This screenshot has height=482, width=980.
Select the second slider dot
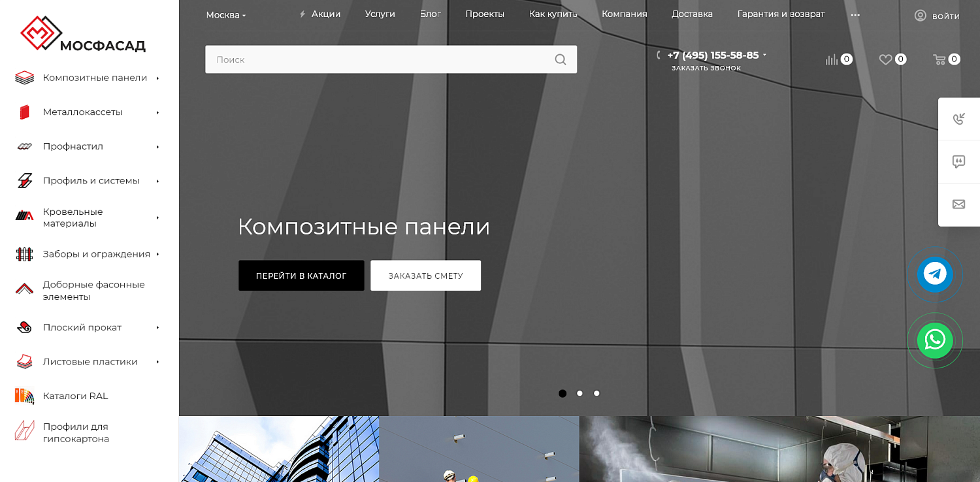click(x=580, y=393)
